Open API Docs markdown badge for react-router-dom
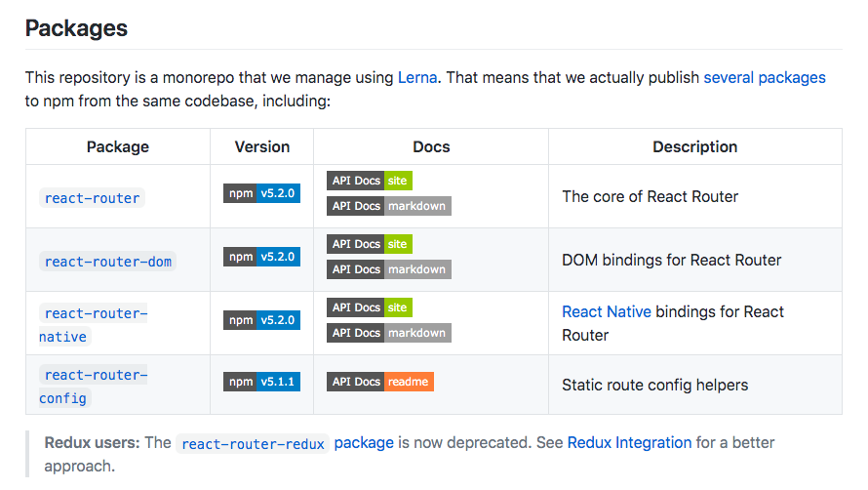This screenshot has height=490, width=868. pyautogui.click(x=388, y=269)
